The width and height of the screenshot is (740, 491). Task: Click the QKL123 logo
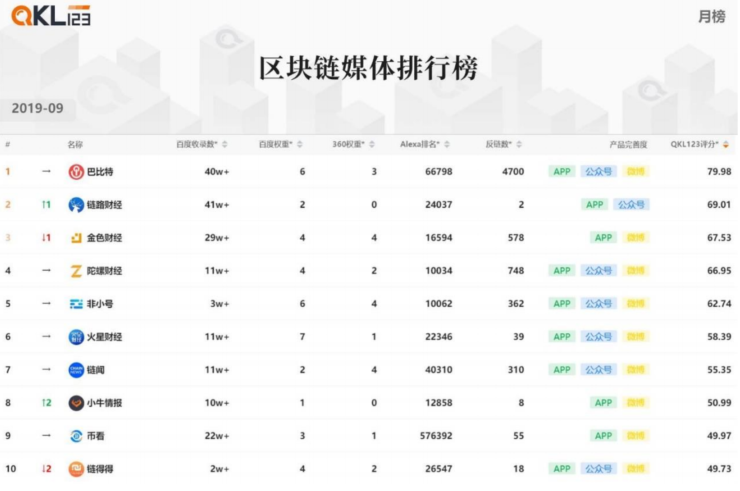(51, 16)
